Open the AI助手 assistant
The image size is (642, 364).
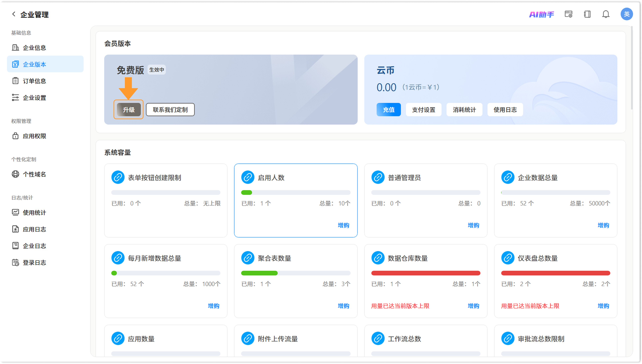(x=541, y=14)
